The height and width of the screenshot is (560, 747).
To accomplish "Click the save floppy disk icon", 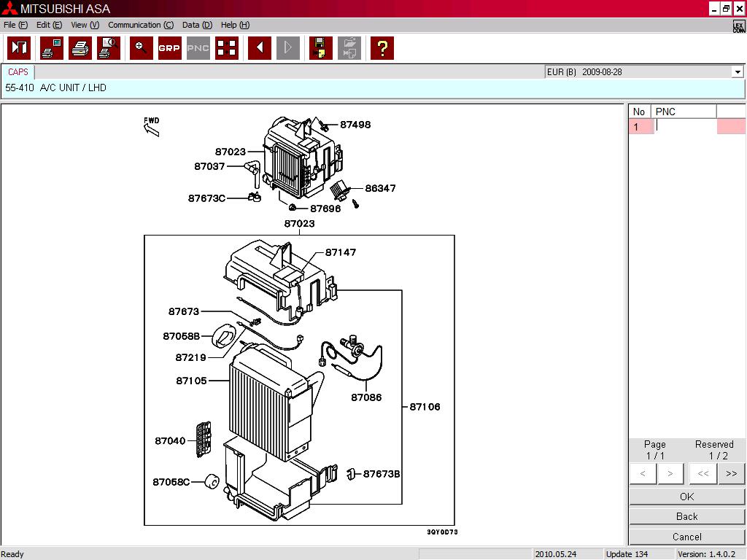I will (x=320, y=48).
